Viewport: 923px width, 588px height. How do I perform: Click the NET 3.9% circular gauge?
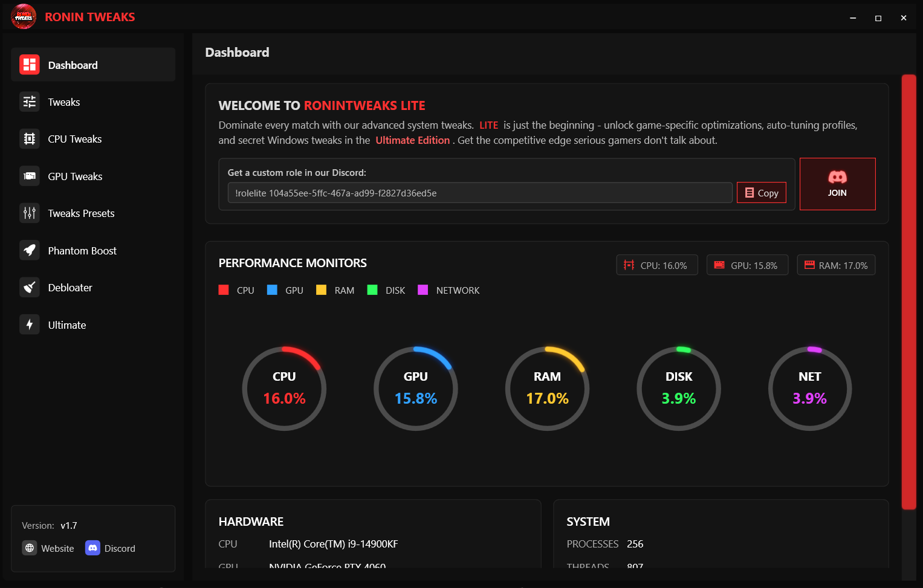click(x=810, y=389)
